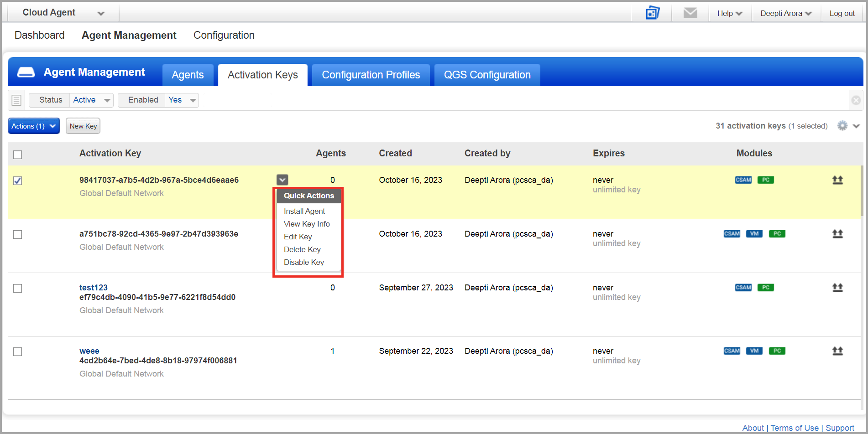Open Configuration in top navigation

(224, 35)
